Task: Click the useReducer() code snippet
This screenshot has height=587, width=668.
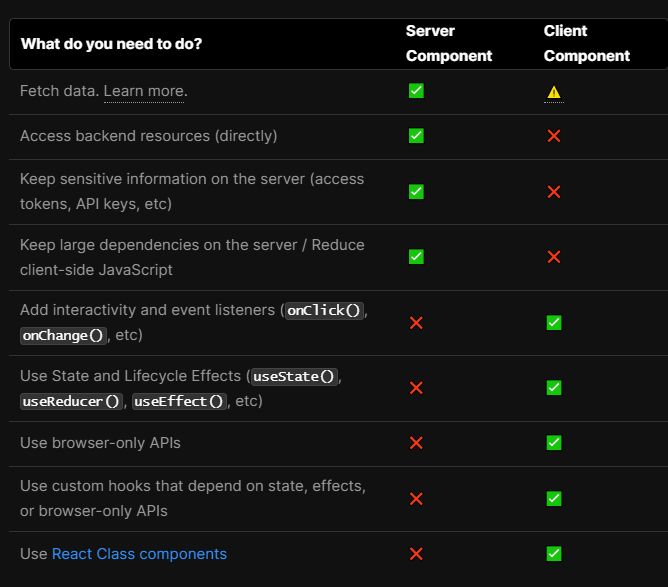Action: pos(71,402)
